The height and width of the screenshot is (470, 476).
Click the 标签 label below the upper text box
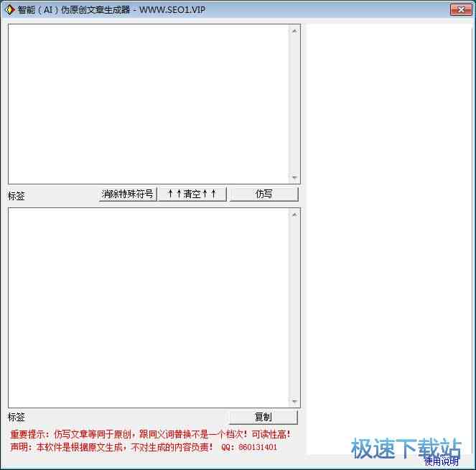(x=16, y=196)
